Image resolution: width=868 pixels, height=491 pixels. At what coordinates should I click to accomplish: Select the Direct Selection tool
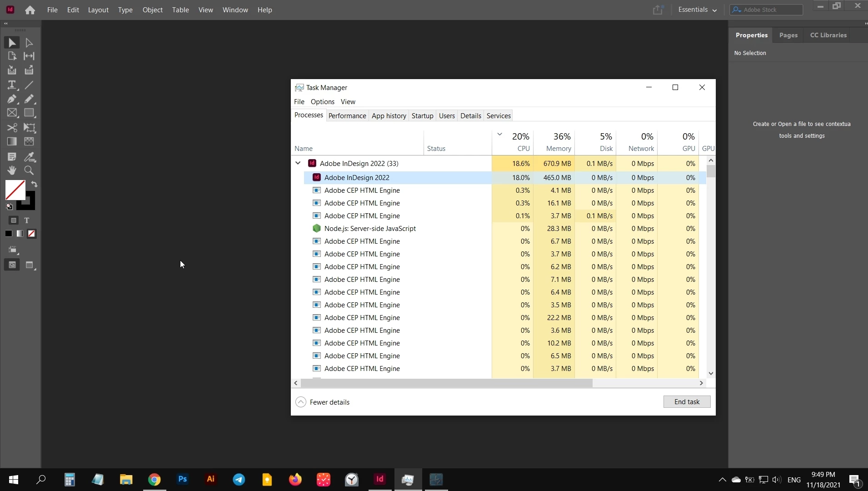tap(29, 43)
